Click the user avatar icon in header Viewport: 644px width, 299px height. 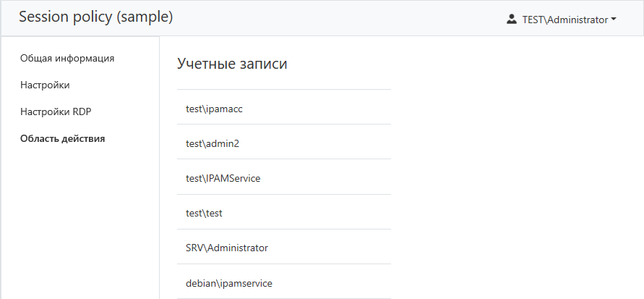pyautogui.click(x=512, y=20)
